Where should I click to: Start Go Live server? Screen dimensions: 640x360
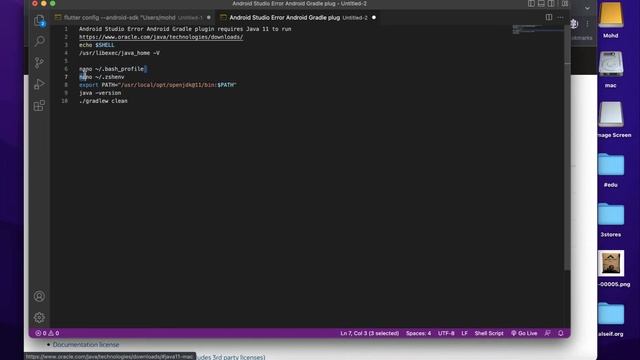click(524, 333)
